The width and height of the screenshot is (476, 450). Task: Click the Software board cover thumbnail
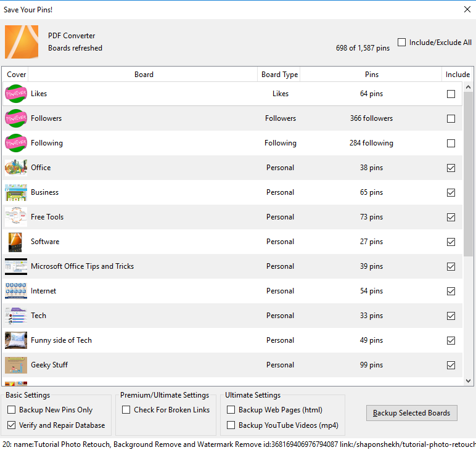pos(15,242)
